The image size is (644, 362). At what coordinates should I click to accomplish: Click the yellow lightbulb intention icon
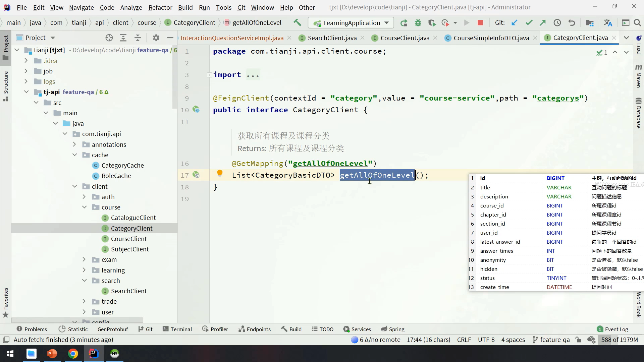220,173
